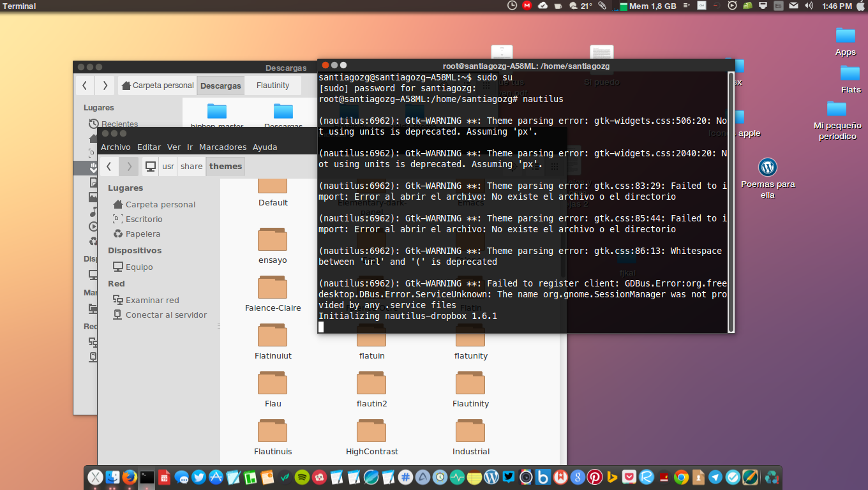Open Google Chrome from the dock
Screen dimensions: 868x490
[681, 477]
